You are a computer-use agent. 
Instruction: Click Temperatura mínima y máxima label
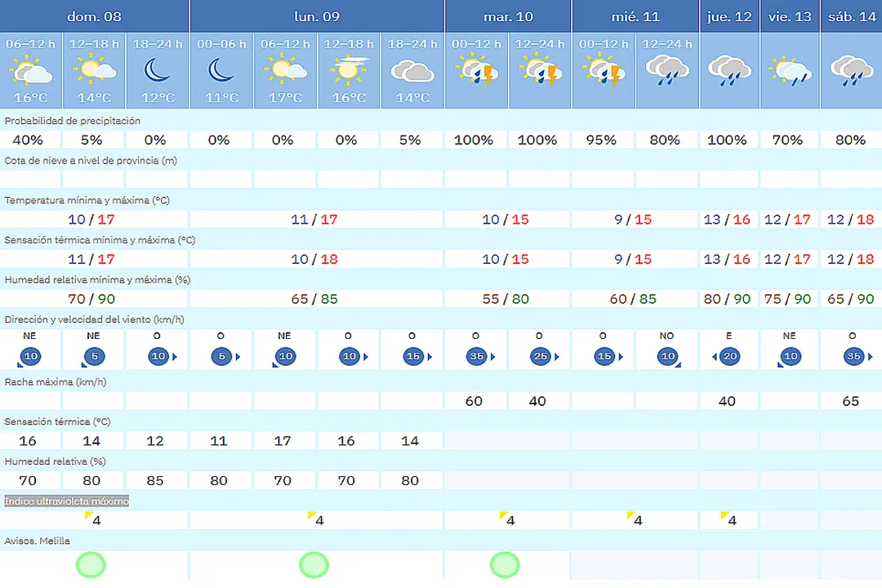point(87,200)
